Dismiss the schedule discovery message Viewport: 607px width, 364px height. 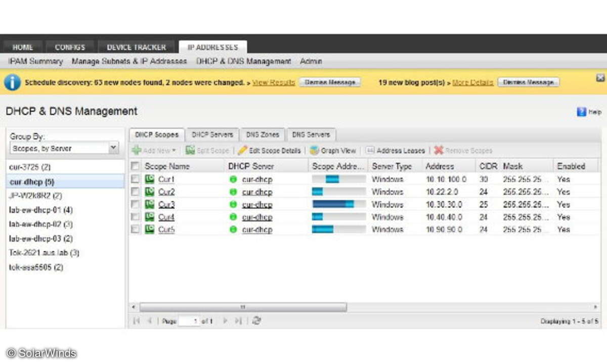[330, 82]
